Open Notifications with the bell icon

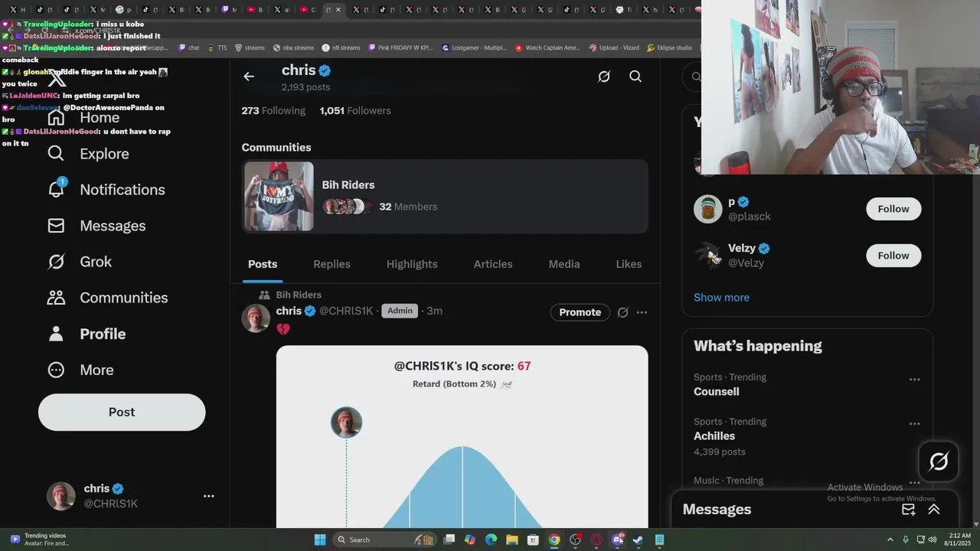[x=57, y=189]
